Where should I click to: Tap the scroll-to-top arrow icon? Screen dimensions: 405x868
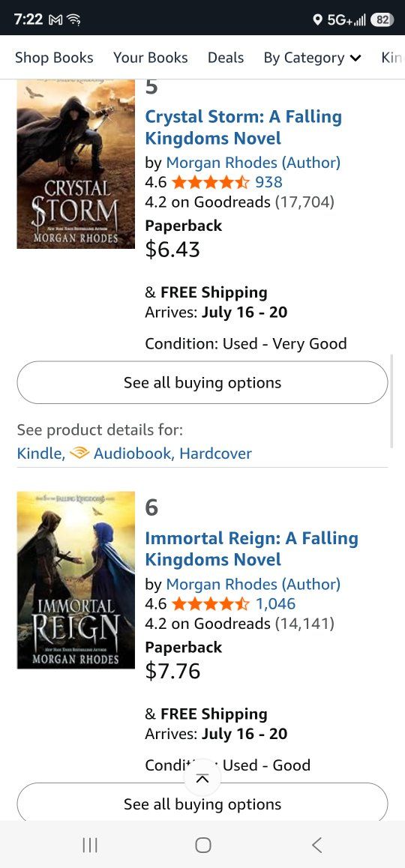(202, 778)
